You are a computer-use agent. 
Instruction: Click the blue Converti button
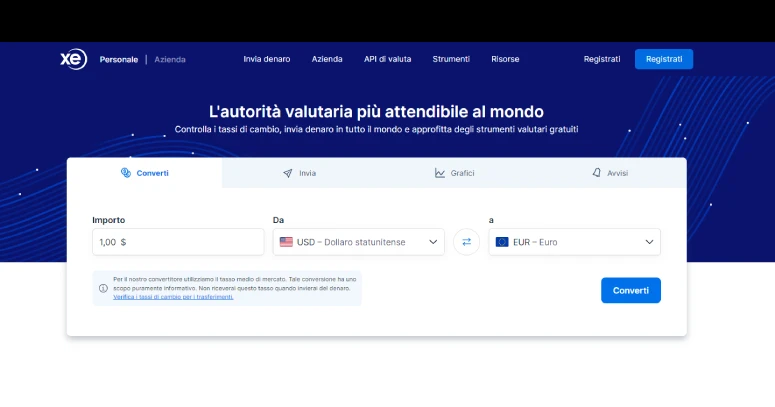pos(631,290)
